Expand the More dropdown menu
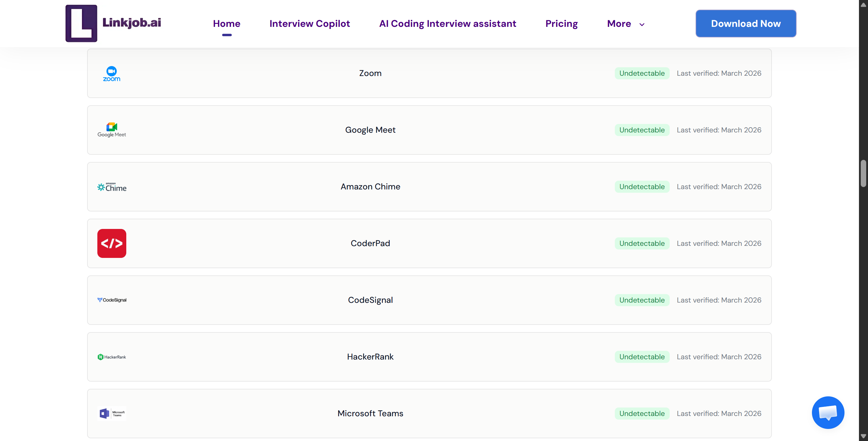868x441 pixels. [619, 24]
